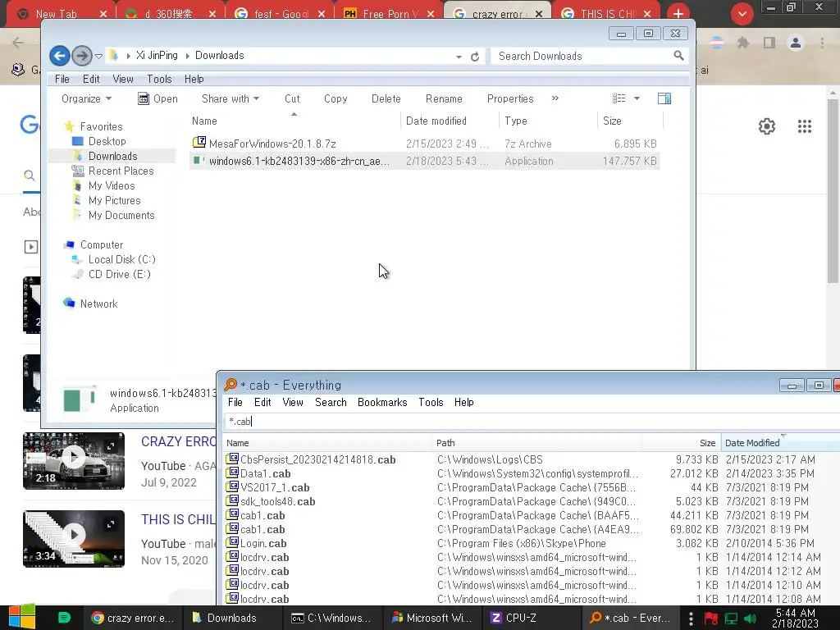
Task: Select the windows6.1-kb2483139 application file
Action: coord(424,161)
